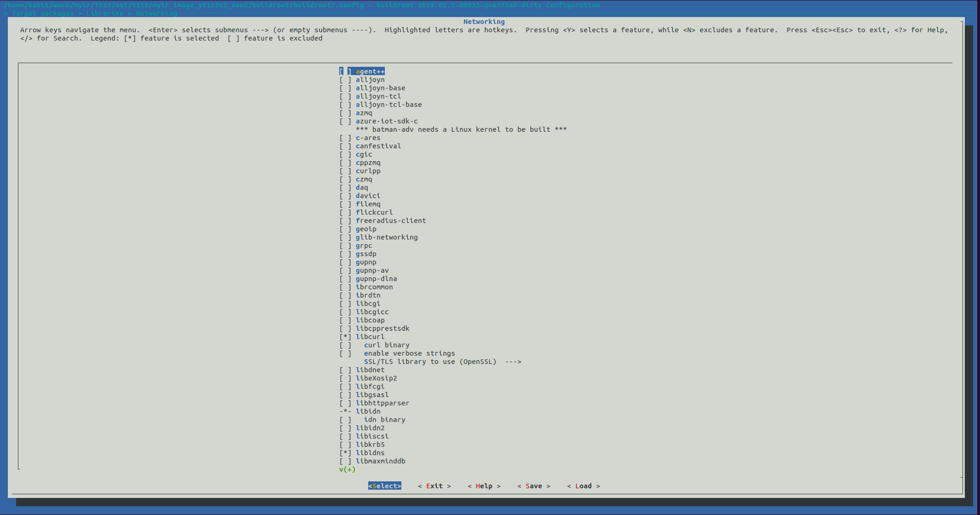Screen dimensions: 980x515
Task: Enable the curl binary option
Action: click(345, 345)
